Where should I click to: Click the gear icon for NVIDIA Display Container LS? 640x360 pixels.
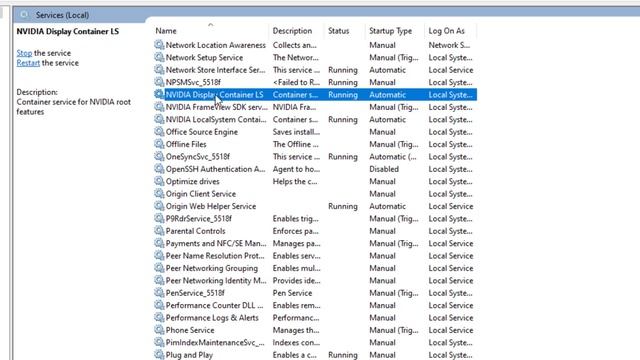tap(159, 94)
